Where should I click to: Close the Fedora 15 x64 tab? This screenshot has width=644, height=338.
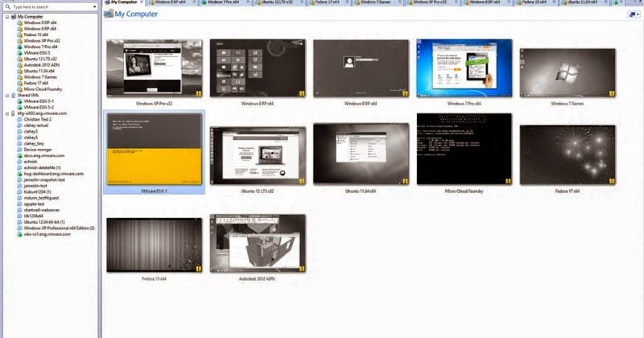point(555,2)
